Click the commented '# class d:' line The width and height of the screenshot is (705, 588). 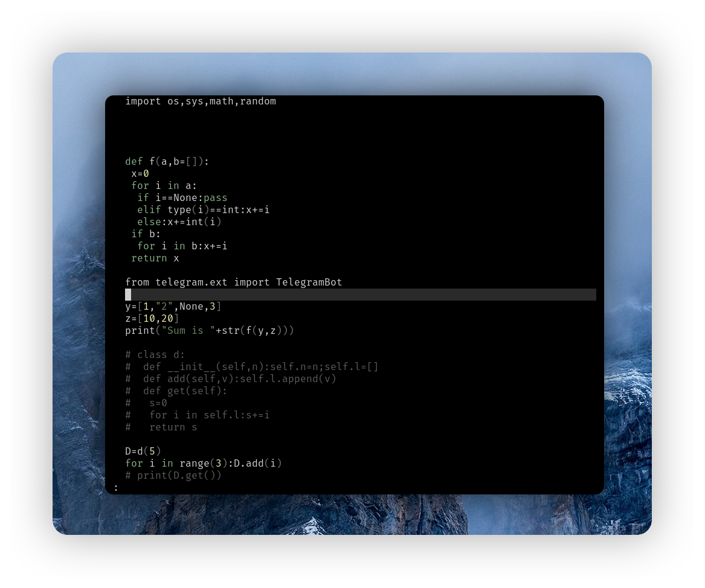point(155,355)
